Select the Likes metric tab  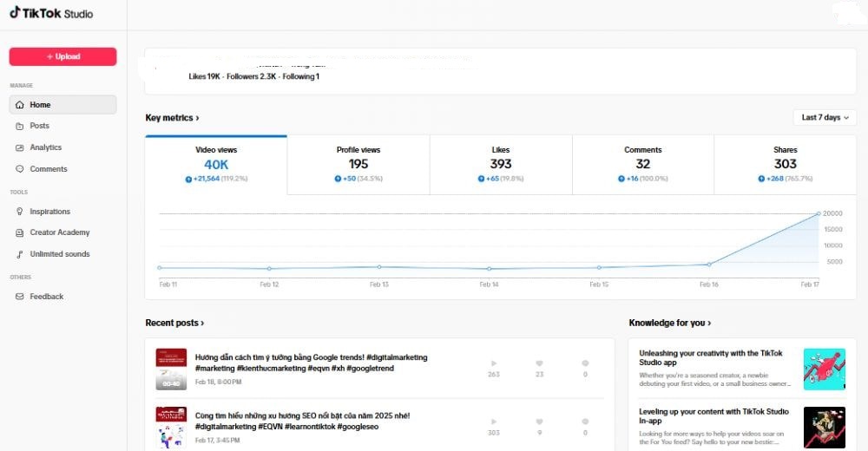[x=501, y=165]
